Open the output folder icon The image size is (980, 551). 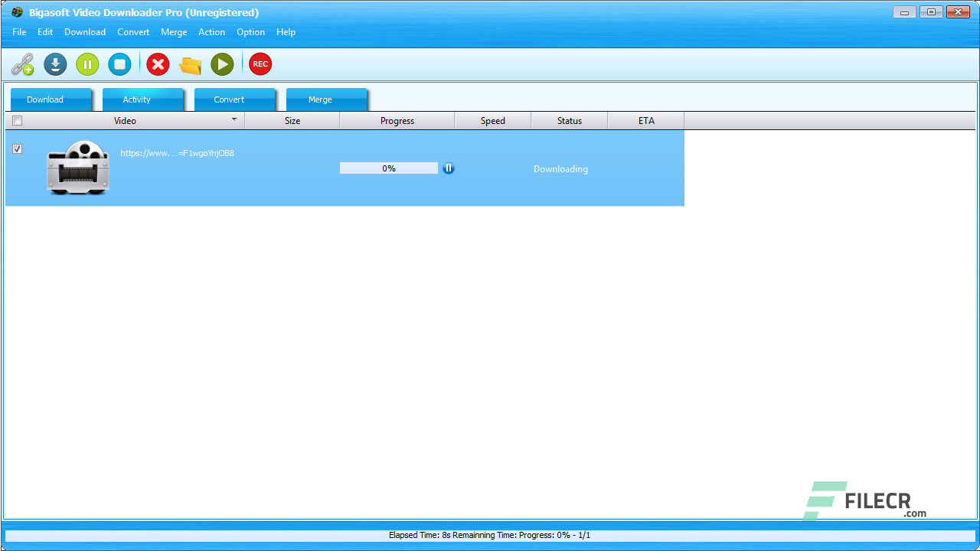tap(190, 64)
